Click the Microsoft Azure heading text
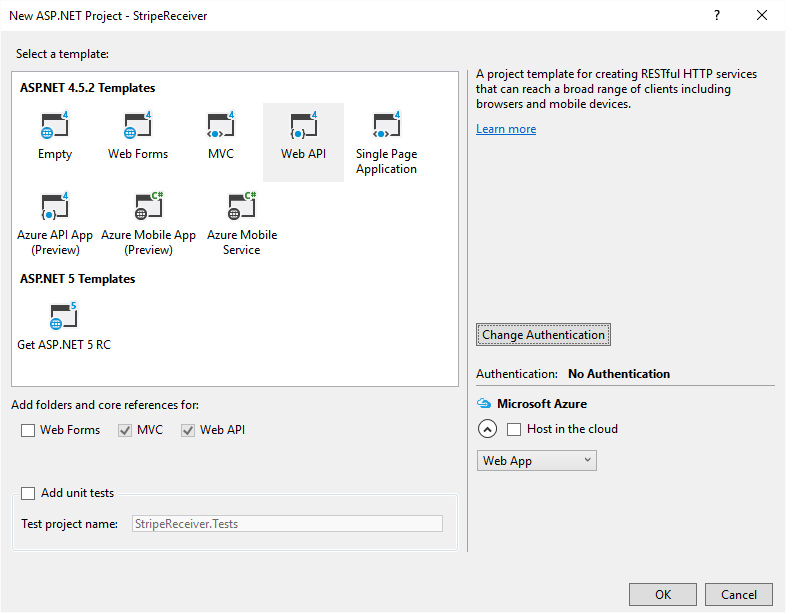 542,403
